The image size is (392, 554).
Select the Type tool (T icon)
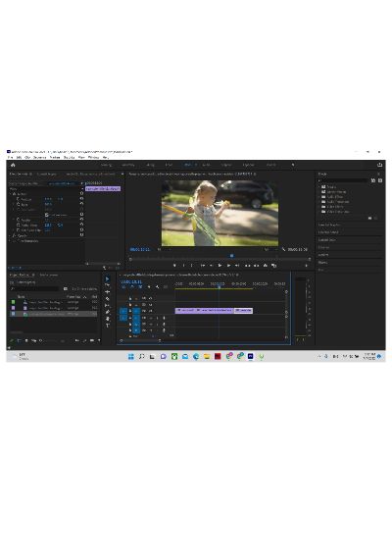tap(108, 326)
